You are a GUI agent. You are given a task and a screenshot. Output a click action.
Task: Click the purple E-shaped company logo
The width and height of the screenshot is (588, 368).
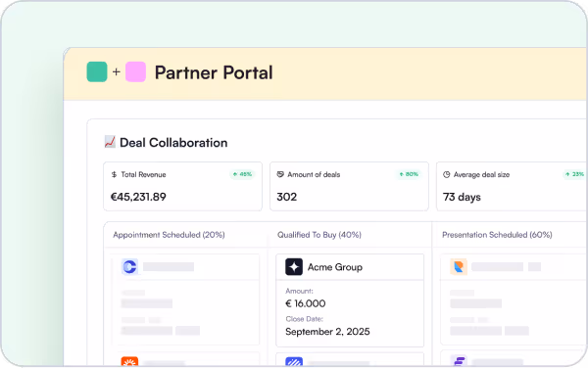459,361
